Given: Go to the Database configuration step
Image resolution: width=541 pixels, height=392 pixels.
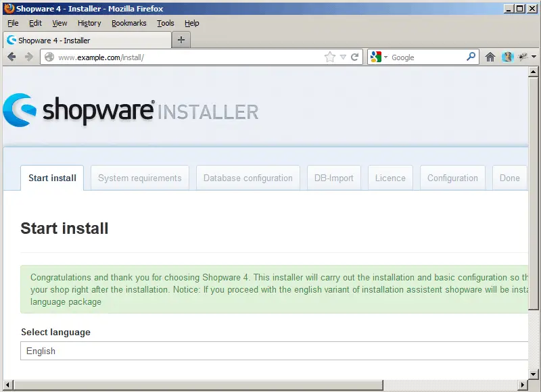Looking at the screenshot, I should [248, 178].
